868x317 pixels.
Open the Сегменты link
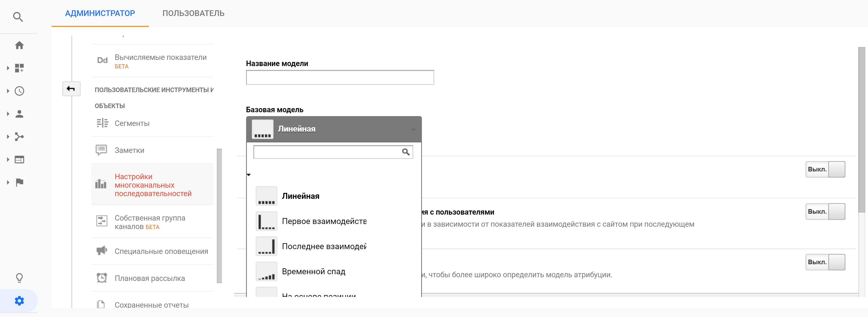[x=132, y=123]
